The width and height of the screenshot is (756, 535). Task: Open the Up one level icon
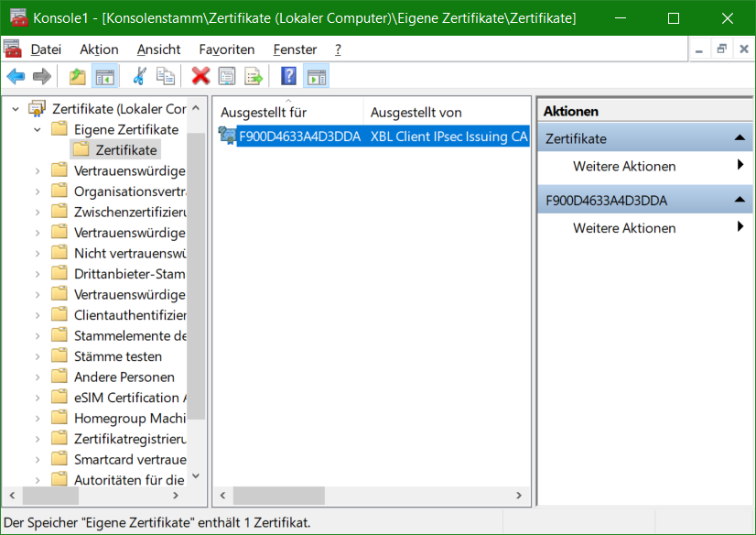click(x=78, y=76)
